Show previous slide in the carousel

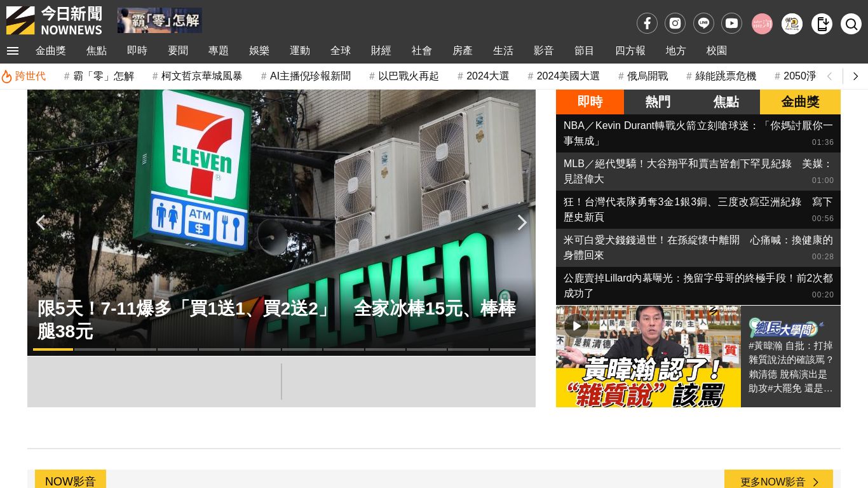pyautogui.click(x=41, y=222)
